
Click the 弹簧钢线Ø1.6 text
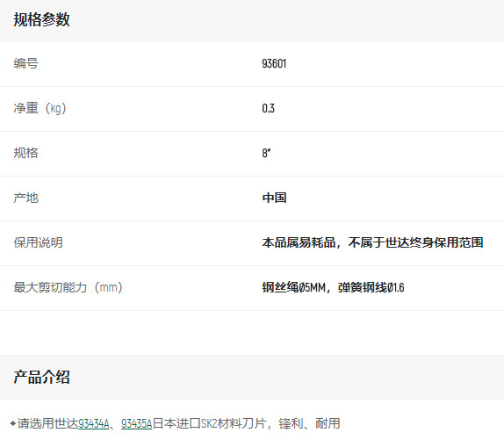371,287
